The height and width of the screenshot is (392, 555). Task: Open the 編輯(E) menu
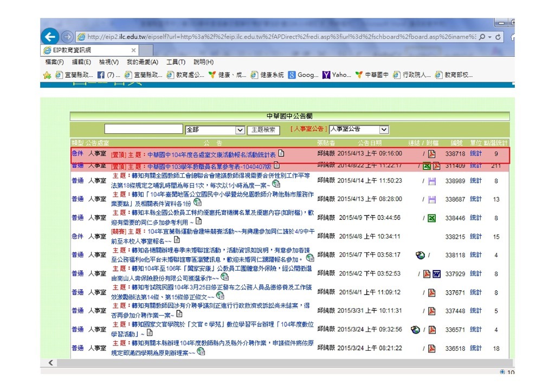(81, 62)
